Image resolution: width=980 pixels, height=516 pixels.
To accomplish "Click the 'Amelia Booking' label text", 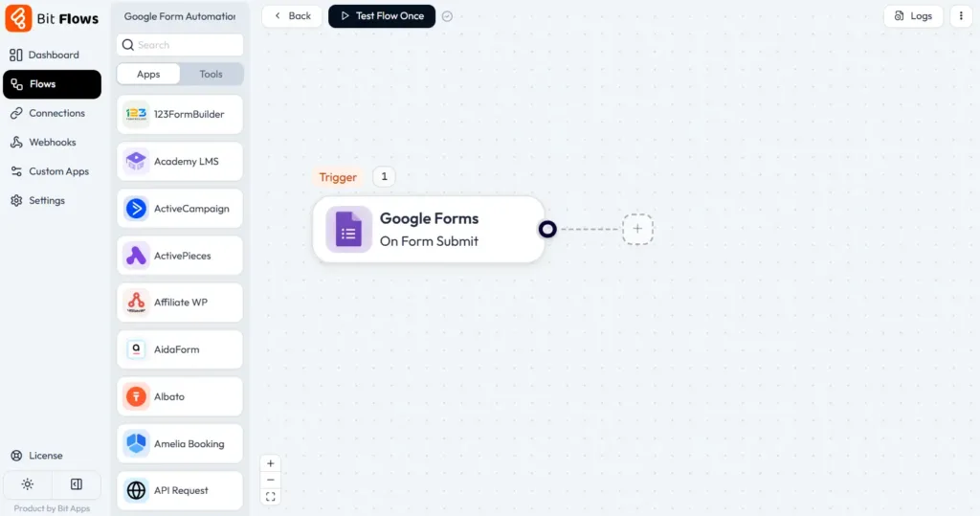I will point(189,444).
